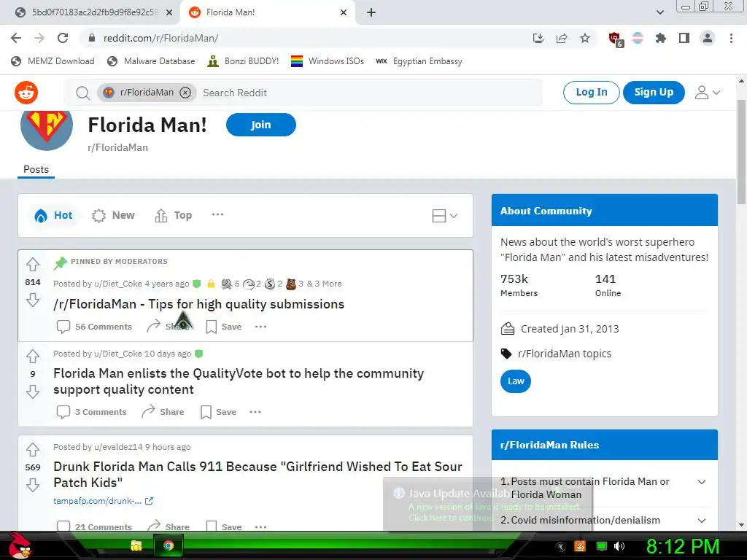This screenshot has height=560, width=747.
Task: Open the MEMZ Download bookmark
Action: click(x=53, y=61)
